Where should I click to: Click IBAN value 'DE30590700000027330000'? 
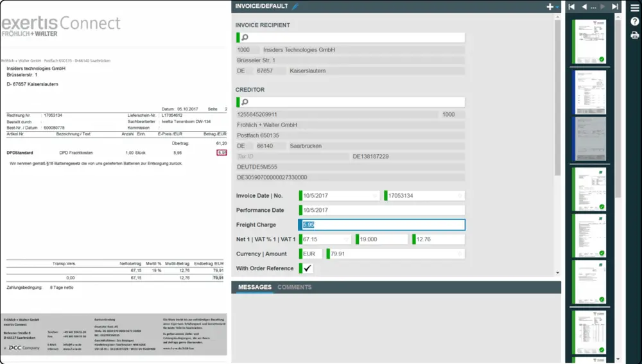click(351, 177)
